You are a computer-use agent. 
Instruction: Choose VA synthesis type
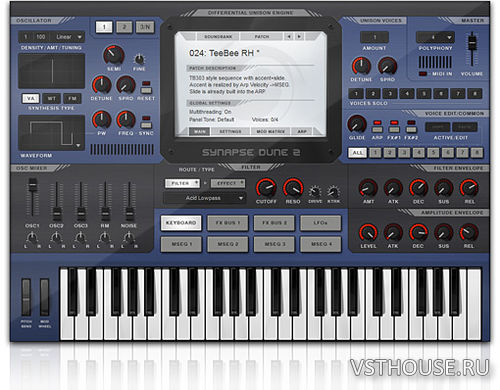pos(31,99)
